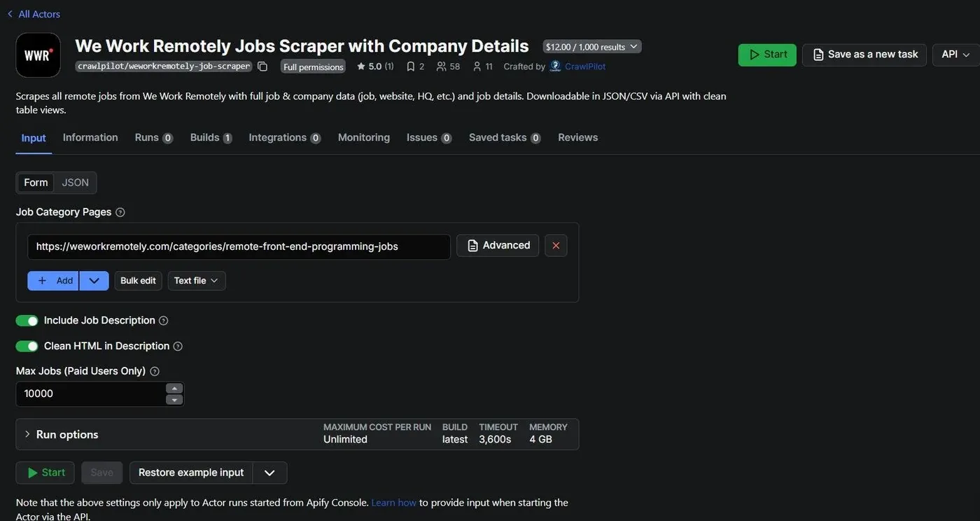Open the CrawlPilot author link

coord(578,67)
